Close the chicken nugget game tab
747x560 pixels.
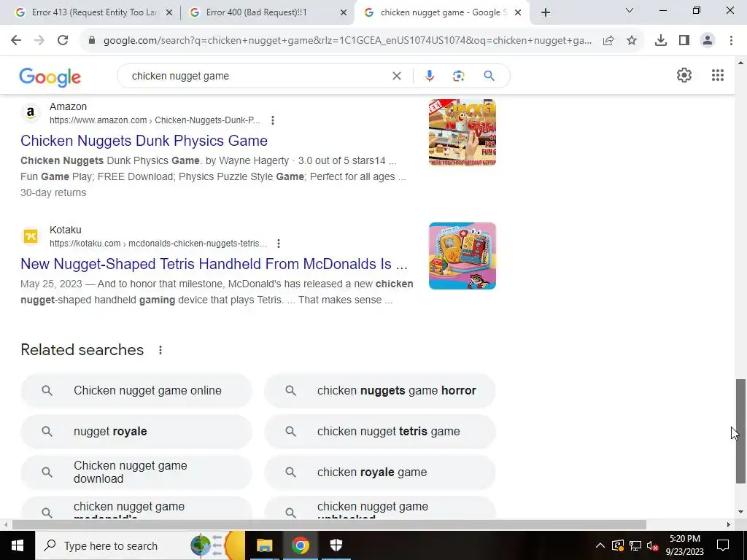518,13
